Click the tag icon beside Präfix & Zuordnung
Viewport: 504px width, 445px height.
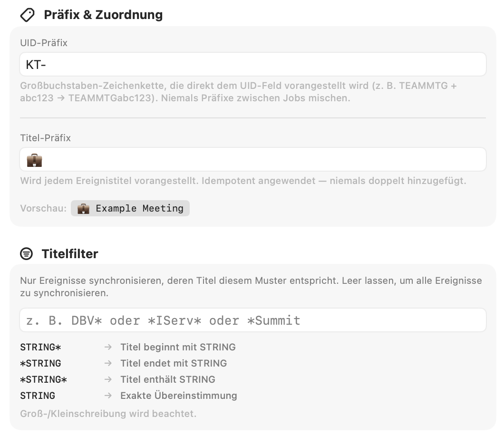coord(27,15)
